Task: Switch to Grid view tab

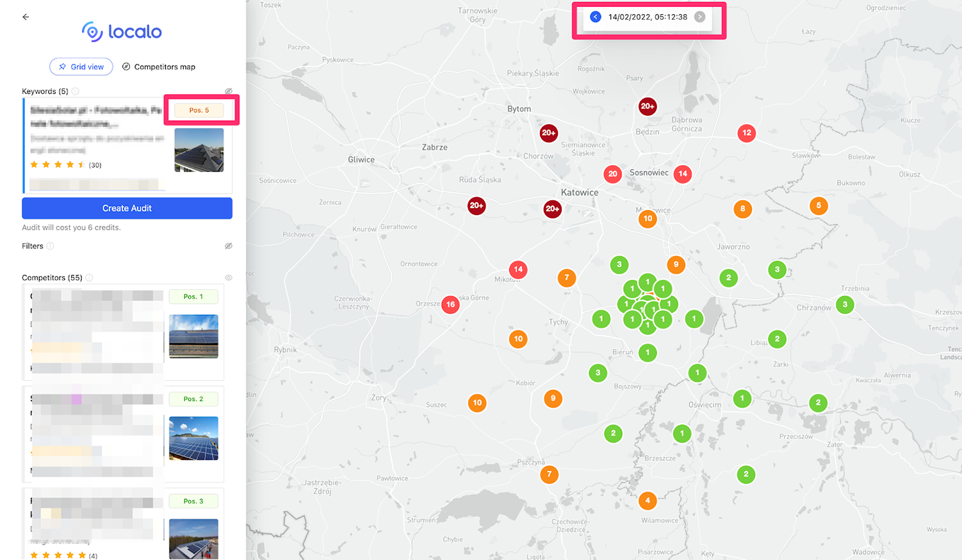Action: click(81, 67)
